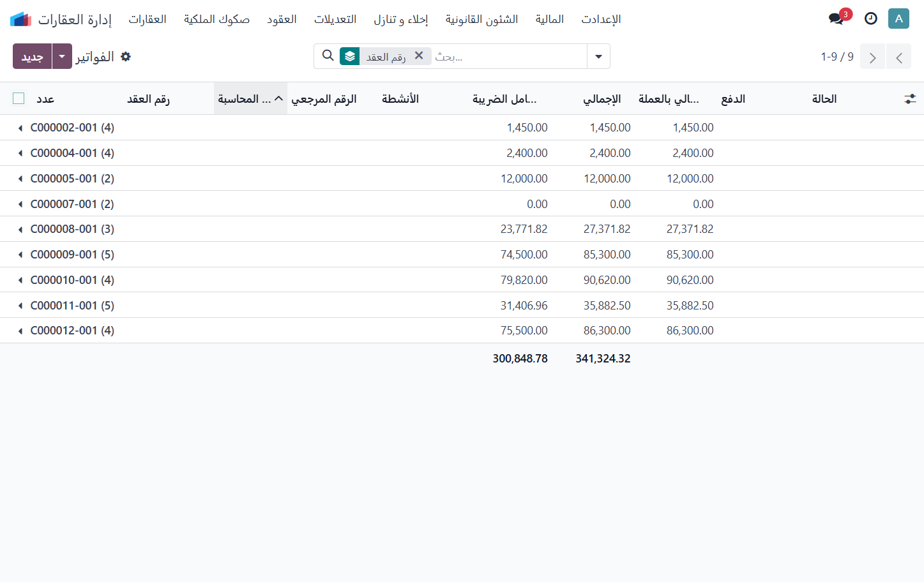The height and width of the screenshot is (582, 924).
Task: Expand the C000012-001 group
Action: pyautogui.click(x=462, y=331)
